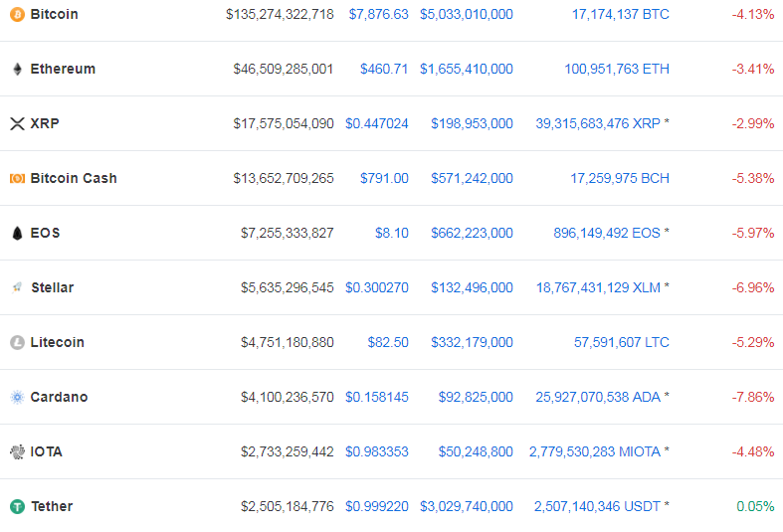Open the Bitcoin coin page link
Image resolution: width=783 pixels, height=532 pixels.
[x=54, y=15]
